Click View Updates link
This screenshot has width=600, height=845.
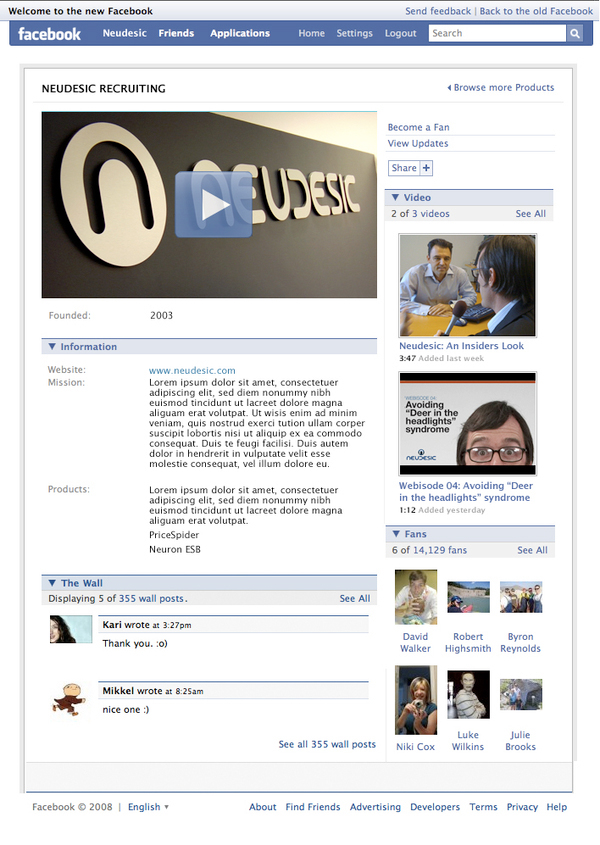(x=418, y=143)
